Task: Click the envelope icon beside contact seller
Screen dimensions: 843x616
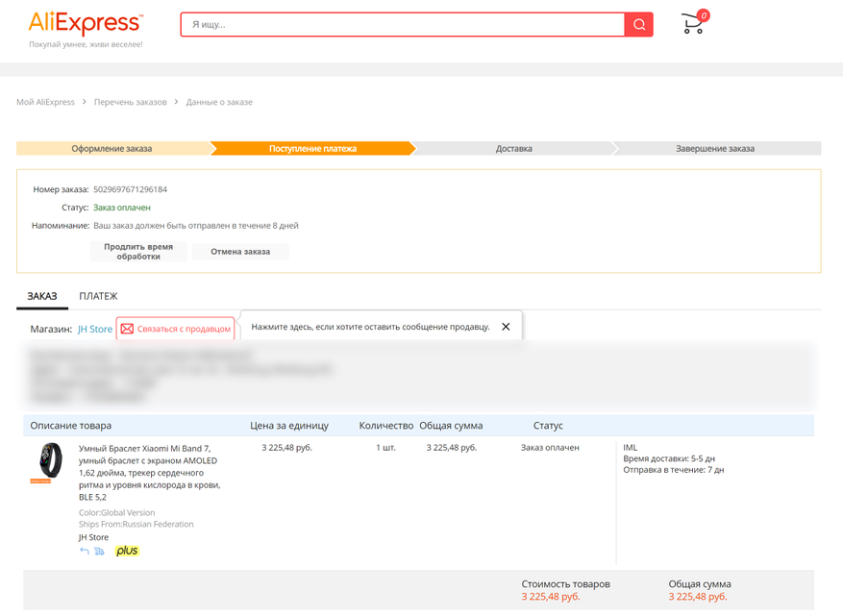Action: point(127,329)
